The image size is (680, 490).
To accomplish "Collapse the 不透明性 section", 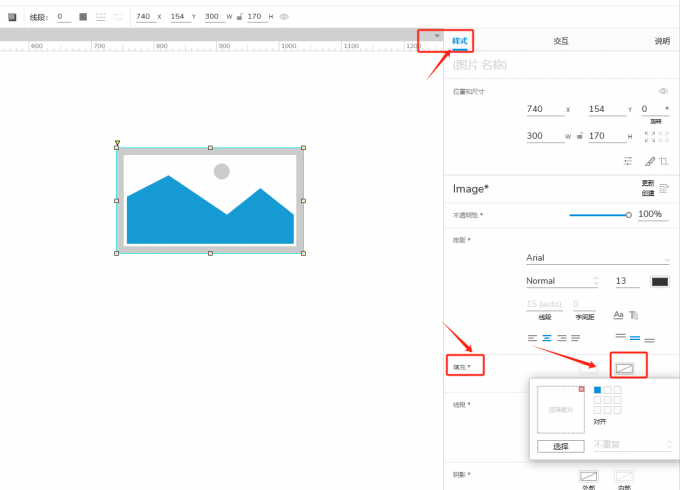I will [468, 215].
